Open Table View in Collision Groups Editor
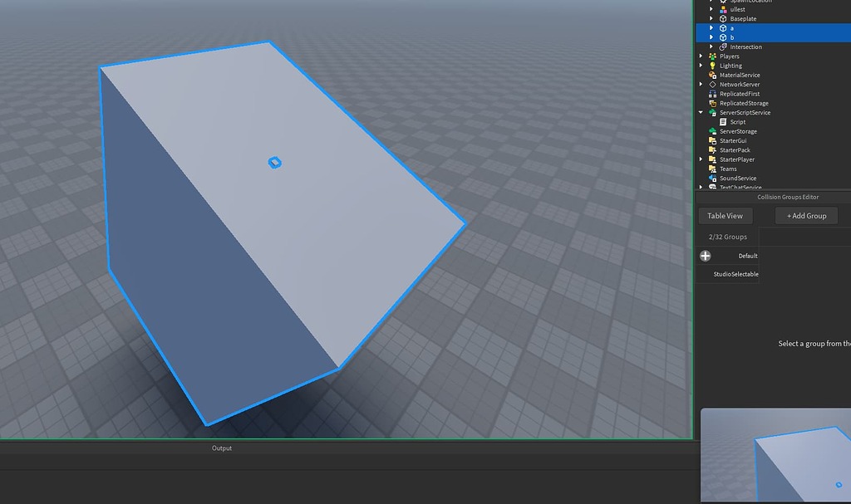 pyautogui.click(x=725, y=215)
